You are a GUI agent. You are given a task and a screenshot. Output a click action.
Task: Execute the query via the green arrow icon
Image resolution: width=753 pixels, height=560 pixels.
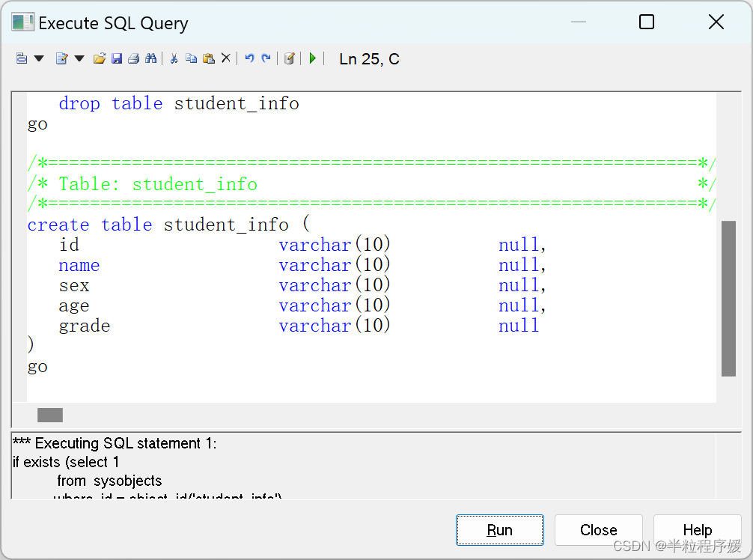[312, 58]
